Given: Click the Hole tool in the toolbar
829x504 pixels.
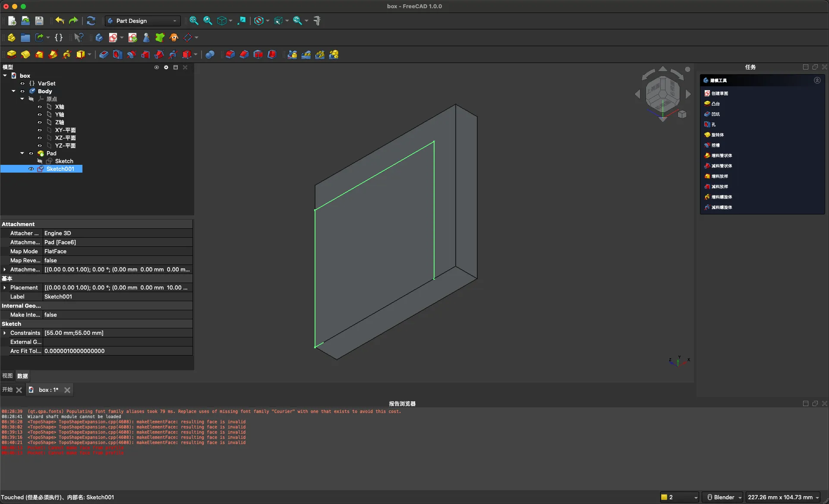Looking at the screenshot, I should coord(118,54).
